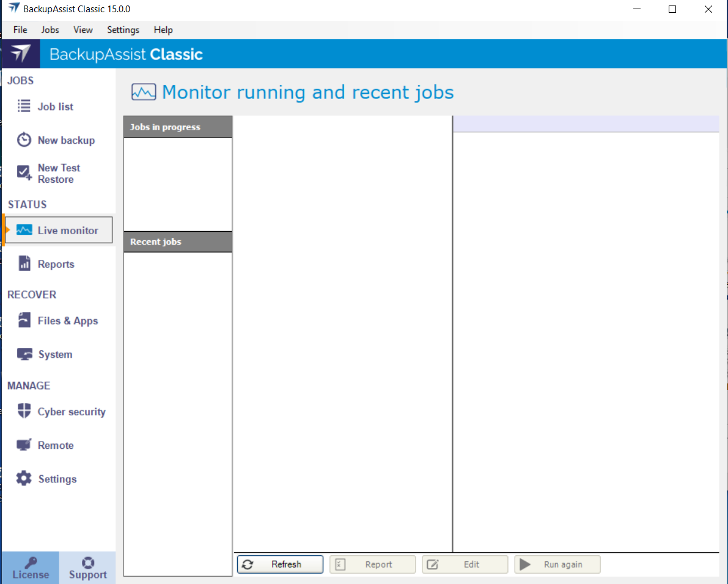
Task: Click the License button
Action: click(x=31, y=568)
